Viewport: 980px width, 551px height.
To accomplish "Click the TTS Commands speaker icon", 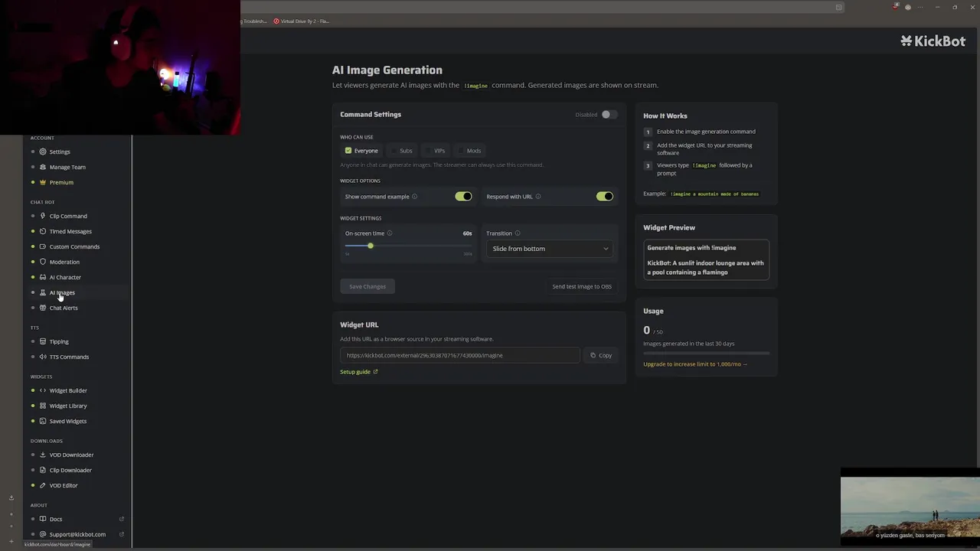I will 43,357.
